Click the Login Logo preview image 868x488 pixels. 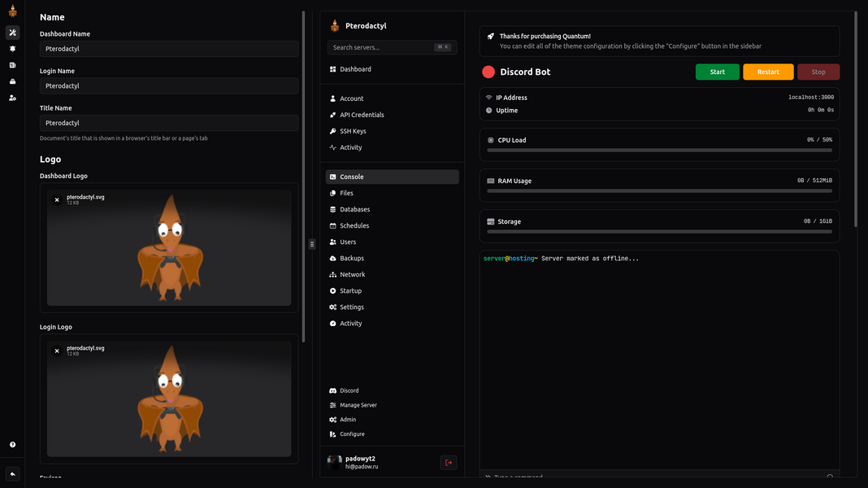click(x=169, y=399)
